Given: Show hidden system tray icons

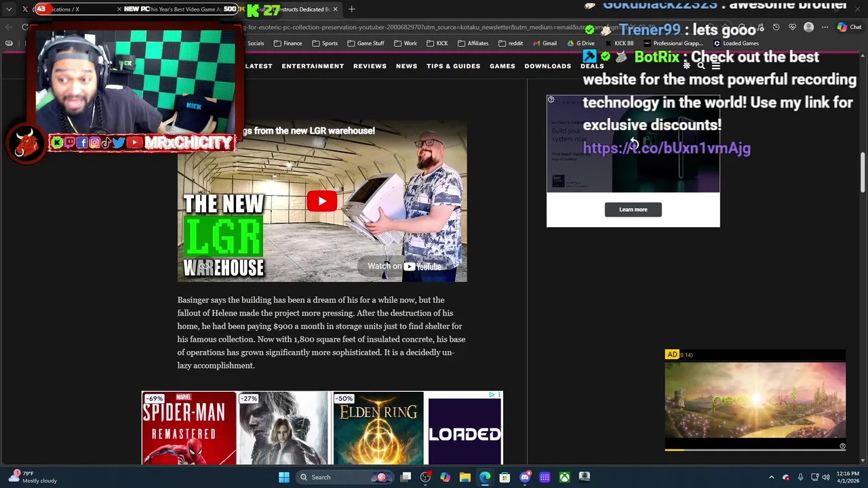Looking at the screenshot, I should [771, 477].
